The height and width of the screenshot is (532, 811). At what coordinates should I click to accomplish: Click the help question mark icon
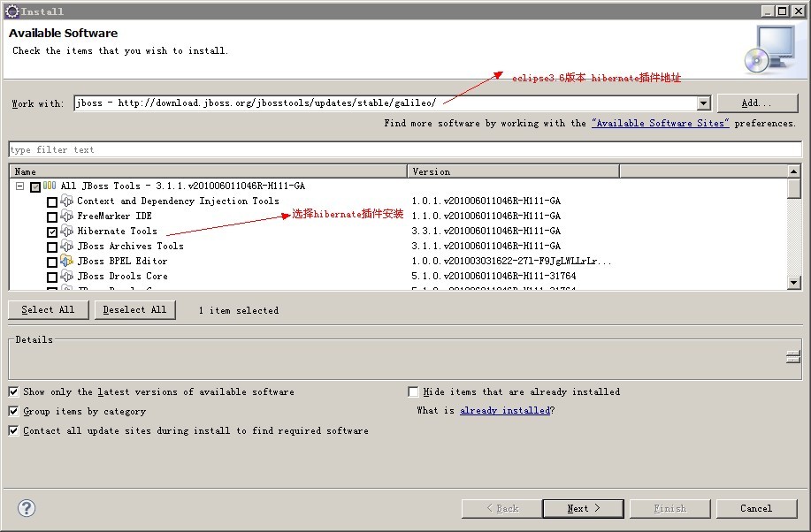[x=26, y=508]
